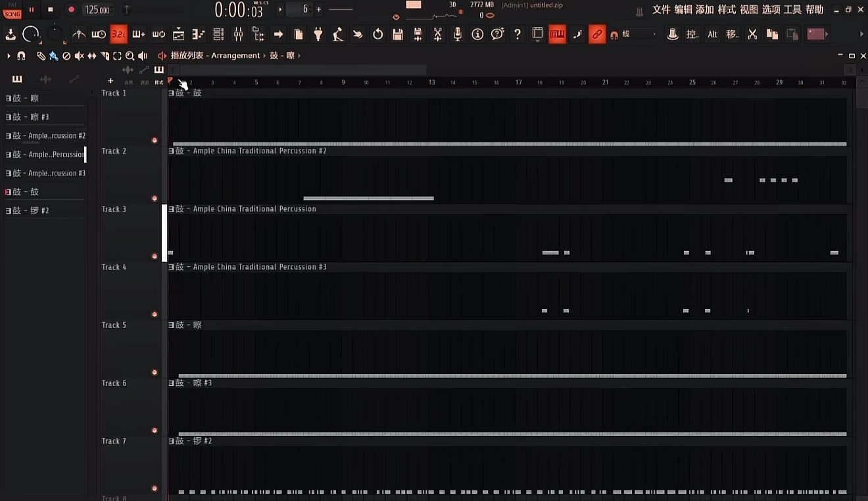Click the undo history circular arrow icon
The image size is (868, 501).
click(377, 34)
